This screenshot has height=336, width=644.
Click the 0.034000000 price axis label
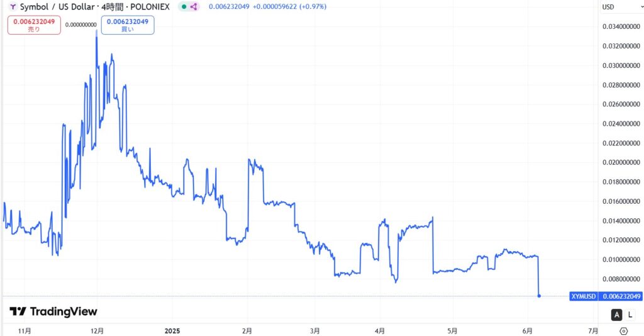(621, 26)
